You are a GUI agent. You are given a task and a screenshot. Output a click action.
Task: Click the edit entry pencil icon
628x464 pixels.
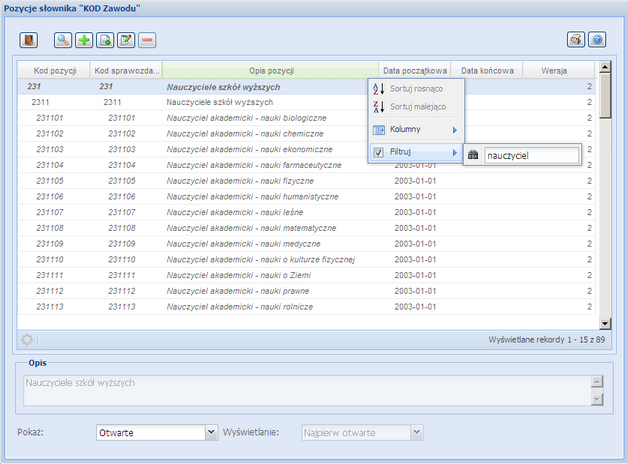(x=126, y=40)
